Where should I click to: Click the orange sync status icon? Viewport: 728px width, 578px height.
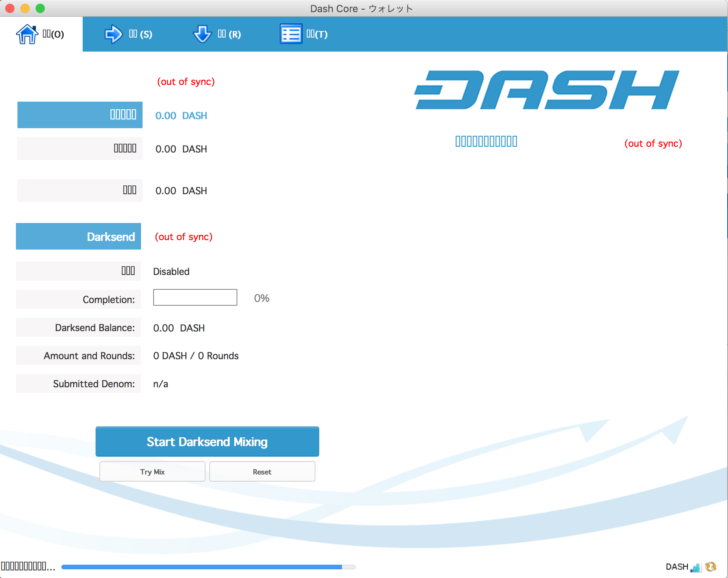[x=711, y=567]
